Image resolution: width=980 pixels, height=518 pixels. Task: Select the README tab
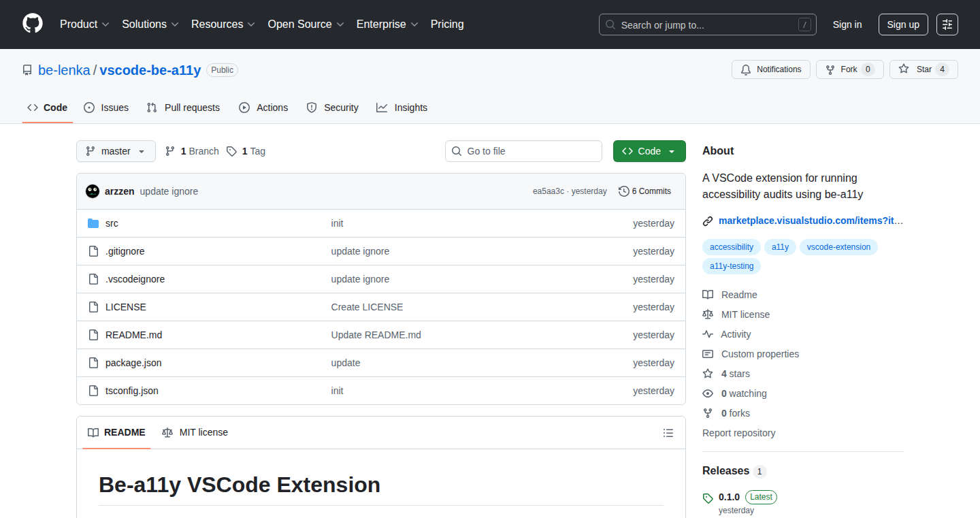pos(116,432)
